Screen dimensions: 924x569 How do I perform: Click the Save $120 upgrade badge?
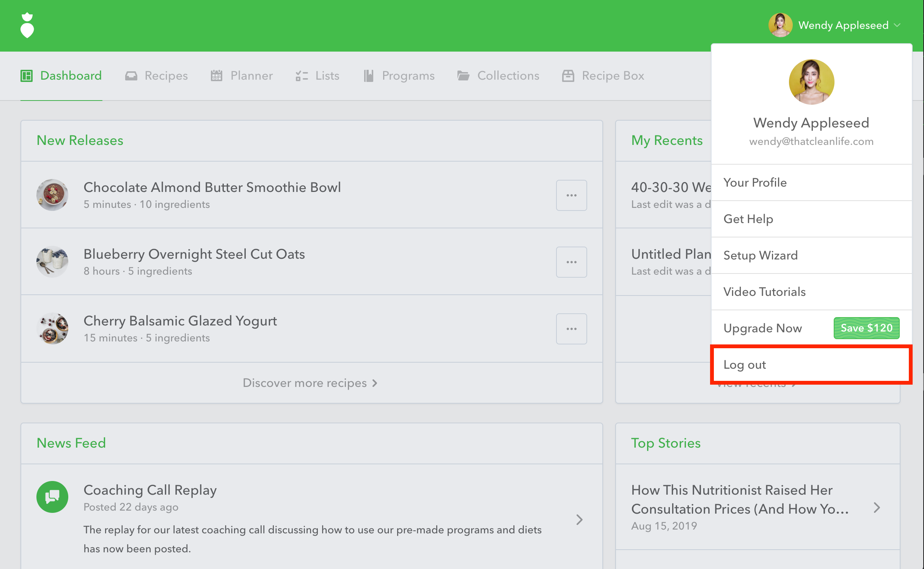(x=866, y=328)
